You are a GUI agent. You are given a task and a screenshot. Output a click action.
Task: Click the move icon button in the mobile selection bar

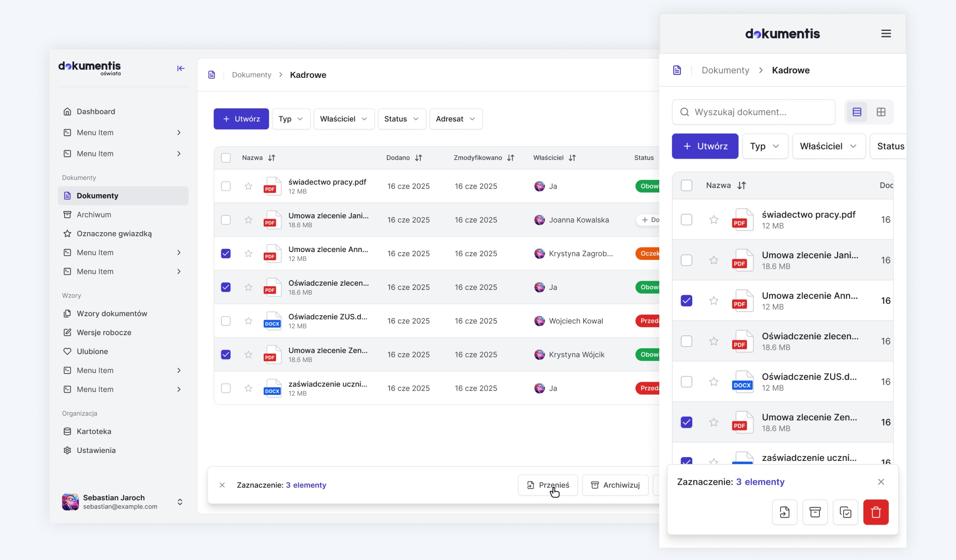pyautogui.click(x=785, y=512)
